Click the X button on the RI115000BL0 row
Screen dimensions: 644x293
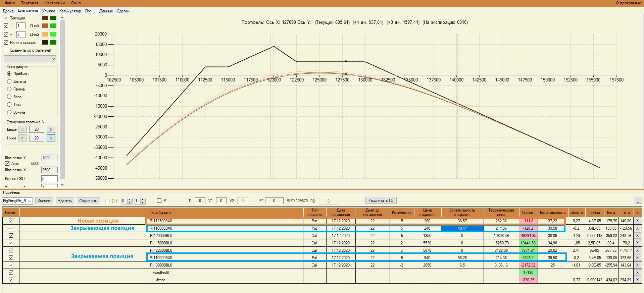point(637,243)
